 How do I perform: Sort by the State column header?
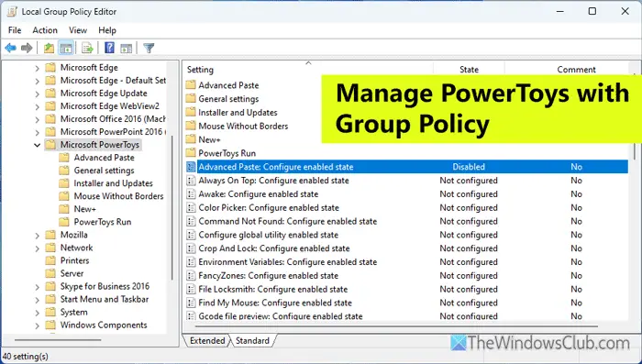pyautogui.click(x=469, y=69)
